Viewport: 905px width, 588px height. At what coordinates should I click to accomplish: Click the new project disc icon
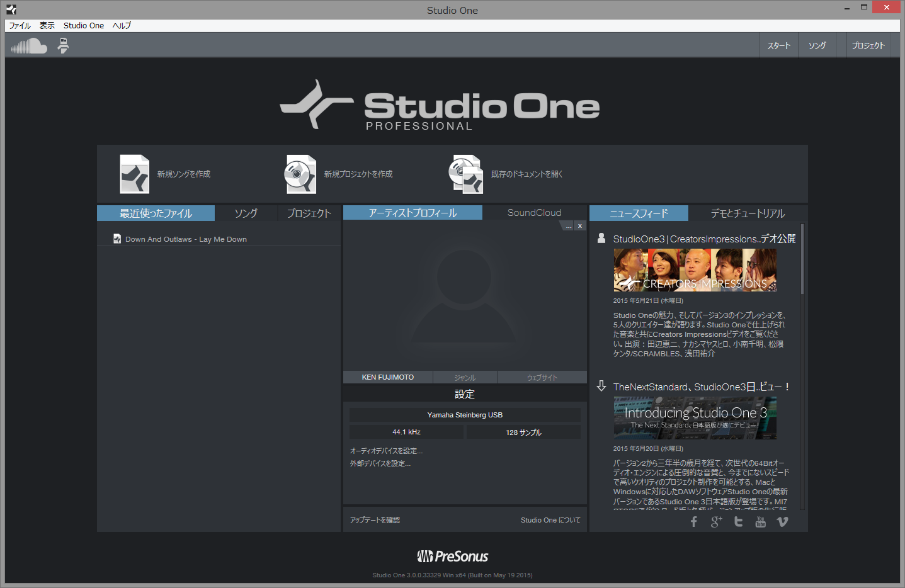coord(300,174)
